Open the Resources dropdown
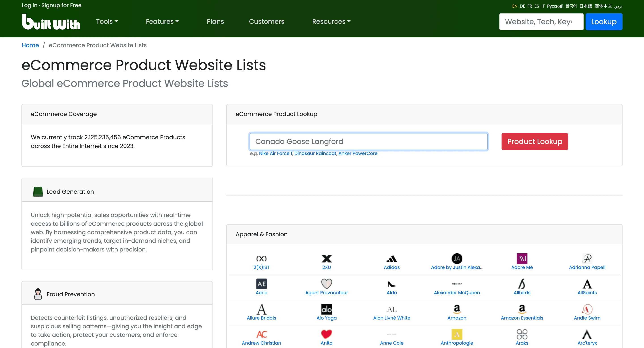644x348 pixels. pyautogui.click(x=331, y=21)
